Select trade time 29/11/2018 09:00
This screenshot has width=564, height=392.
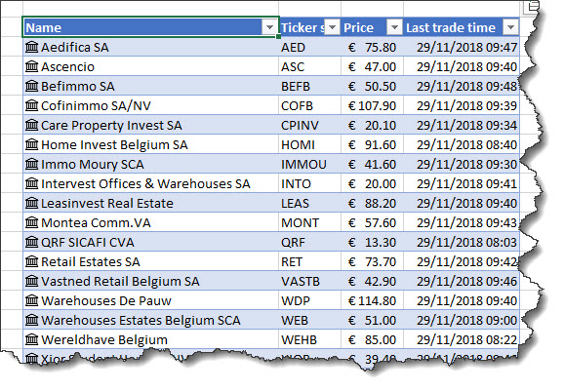pyautogui.click(x=462, y=320)
